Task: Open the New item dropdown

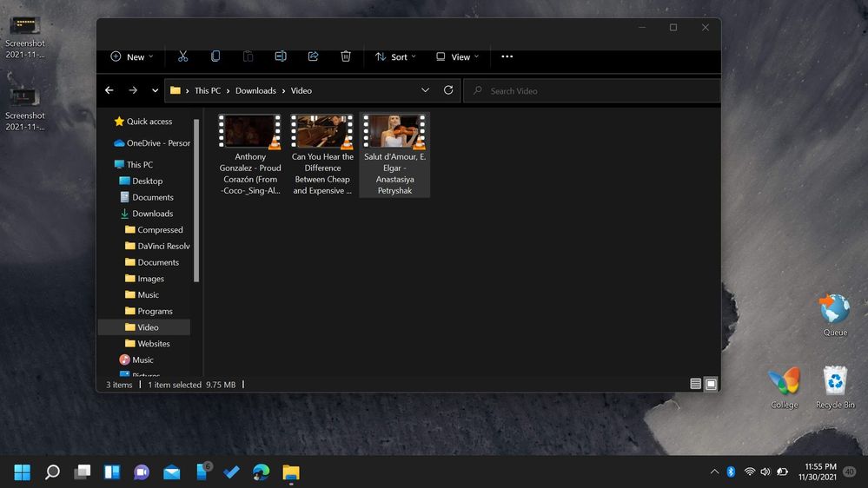Action: click(132, 57)
